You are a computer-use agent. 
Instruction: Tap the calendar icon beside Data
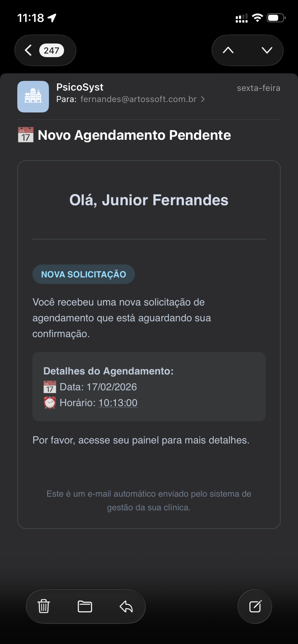click(50, 387)
